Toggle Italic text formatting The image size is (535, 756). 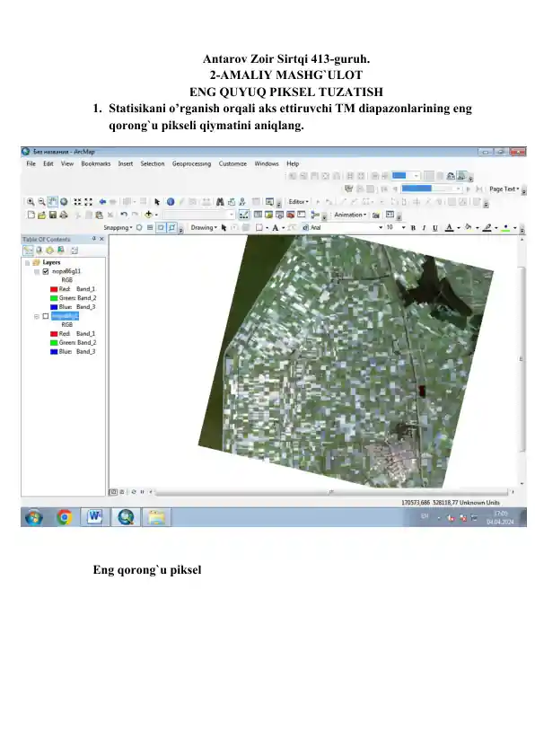tap(424, 228)
